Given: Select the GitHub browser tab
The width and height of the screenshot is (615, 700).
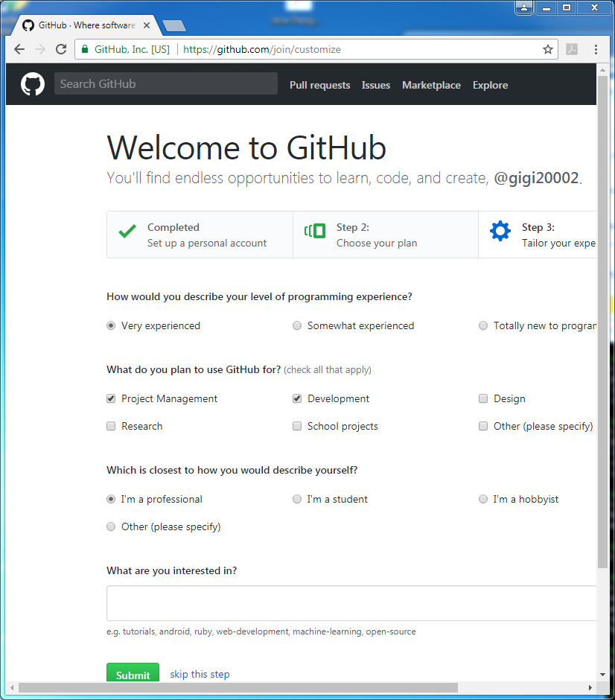Looking at the screenshot, I should click(x=85, y=25).
